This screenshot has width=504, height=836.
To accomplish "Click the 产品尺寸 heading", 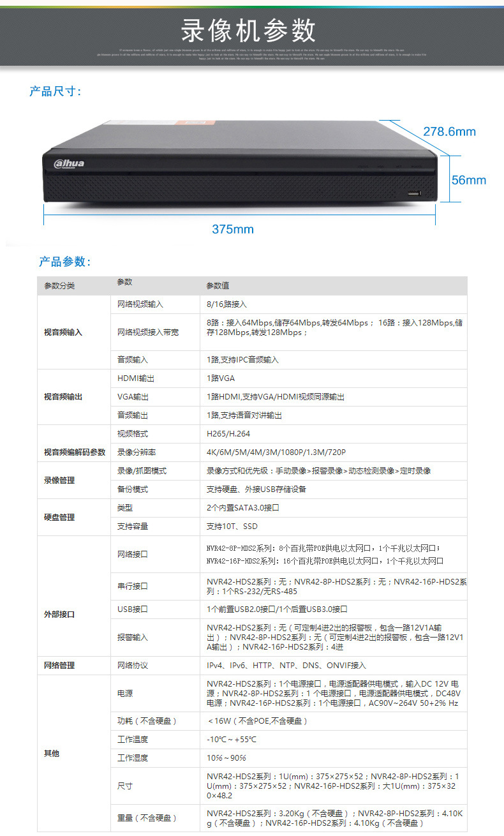I will click(55, 91).
